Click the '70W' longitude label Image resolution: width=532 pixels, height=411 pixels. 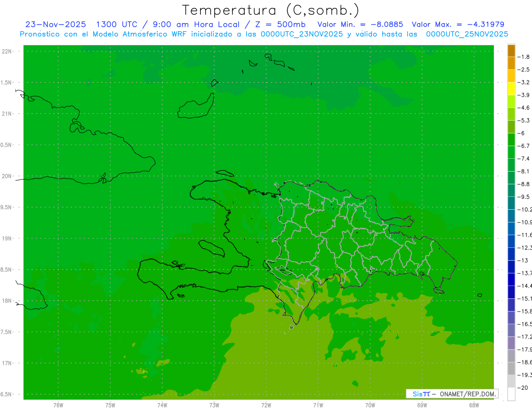pos(370,405)
